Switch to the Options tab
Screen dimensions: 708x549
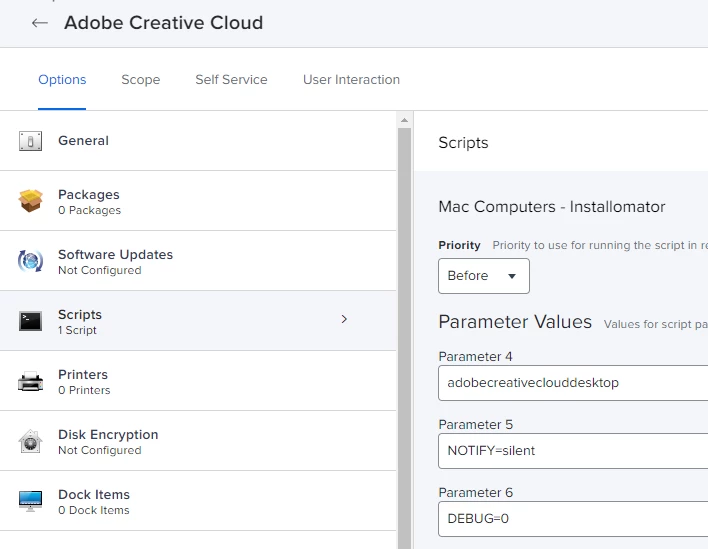62,79
